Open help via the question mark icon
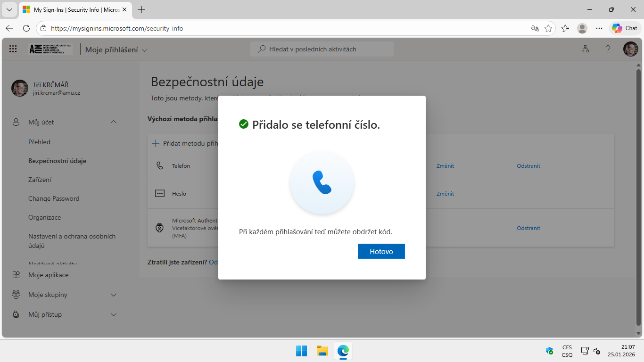 [x=608, y=49]
